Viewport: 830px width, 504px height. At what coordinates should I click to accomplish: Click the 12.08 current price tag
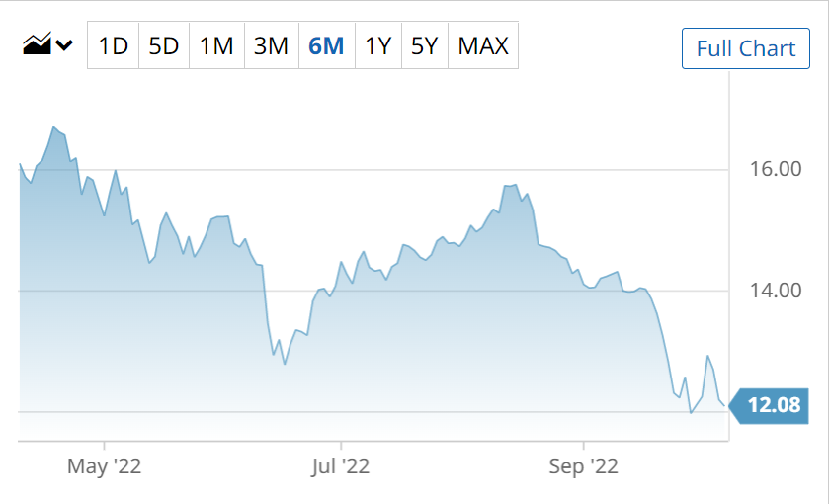(x=773, y=405)
